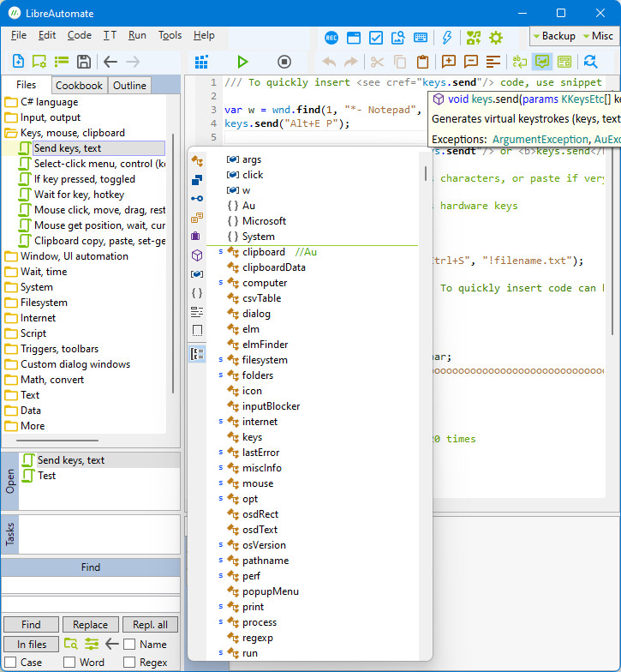Click the cube filter in completion list
The image size is (621, 672).
click(197, 255)
